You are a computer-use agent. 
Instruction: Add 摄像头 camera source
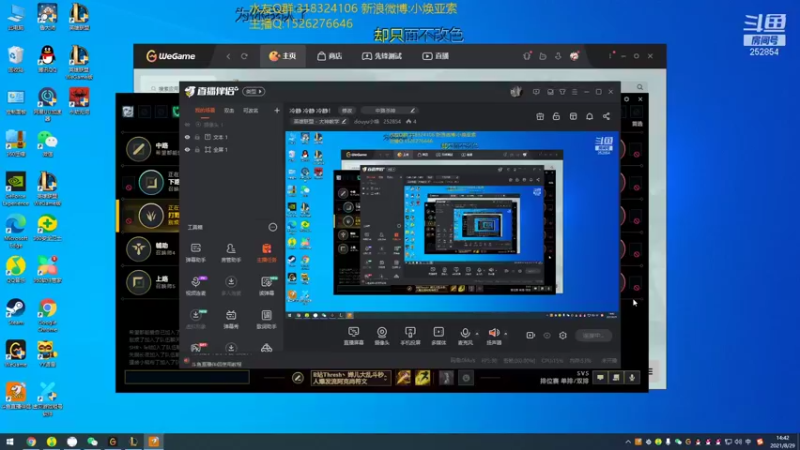point(382,336)
